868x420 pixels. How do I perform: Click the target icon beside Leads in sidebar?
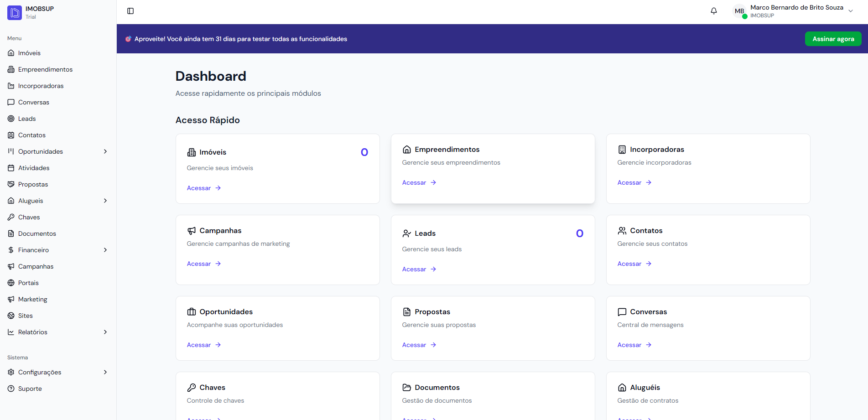(11, 119)
